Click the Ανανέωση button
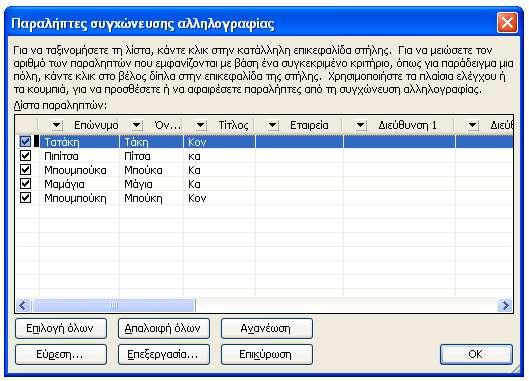529x381 pixels. [267, 328]
